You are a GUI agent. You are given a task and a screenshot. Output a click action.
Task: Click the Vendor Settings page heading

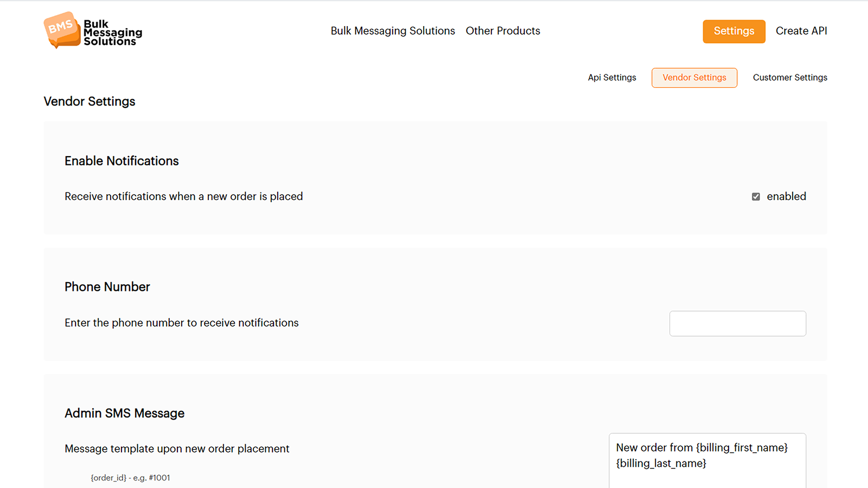[x=89, y=101]
